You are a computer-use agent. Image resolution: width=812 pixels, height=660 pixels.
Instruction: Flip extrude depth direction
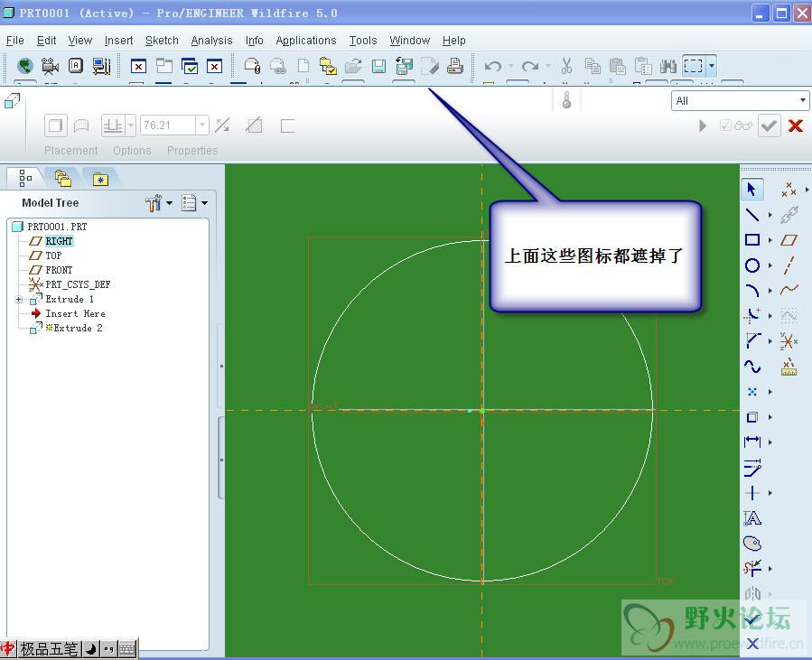pos(223,125)
